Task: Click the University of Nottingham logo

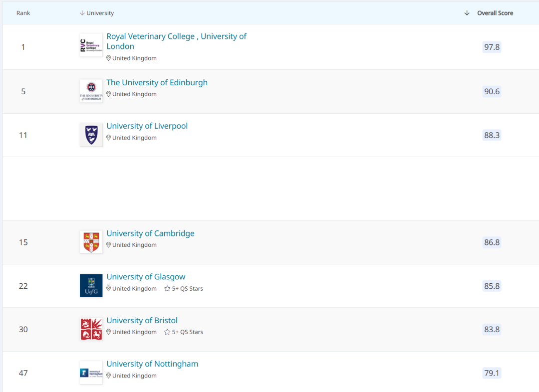Action: click(x=91, y=373)
